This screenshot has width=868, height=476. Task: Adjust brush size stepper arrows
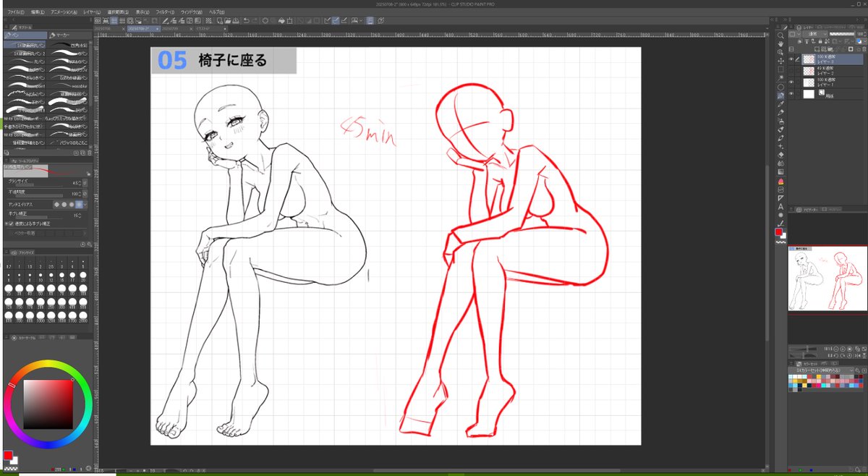coord(80,183)
